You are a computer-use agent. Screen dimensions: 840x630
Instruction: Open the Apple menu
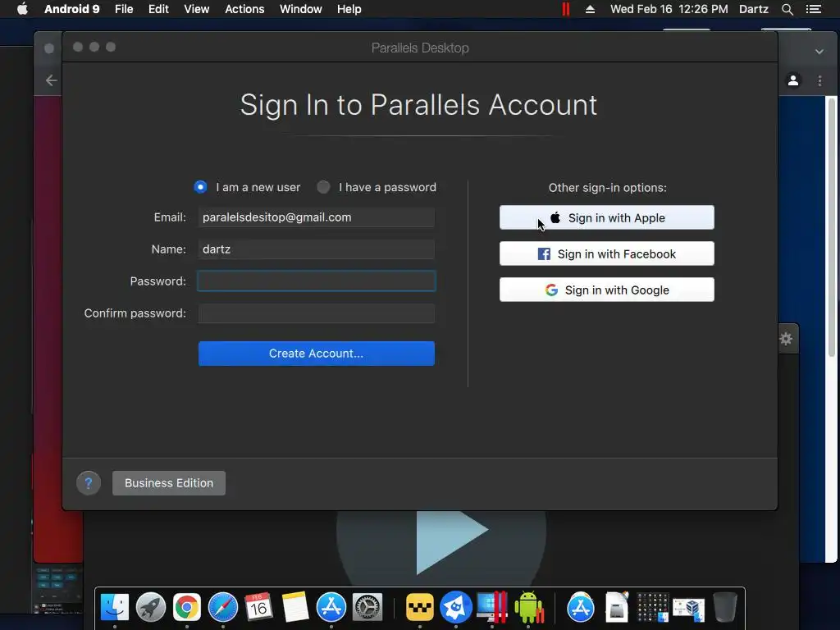coord(22,9)
